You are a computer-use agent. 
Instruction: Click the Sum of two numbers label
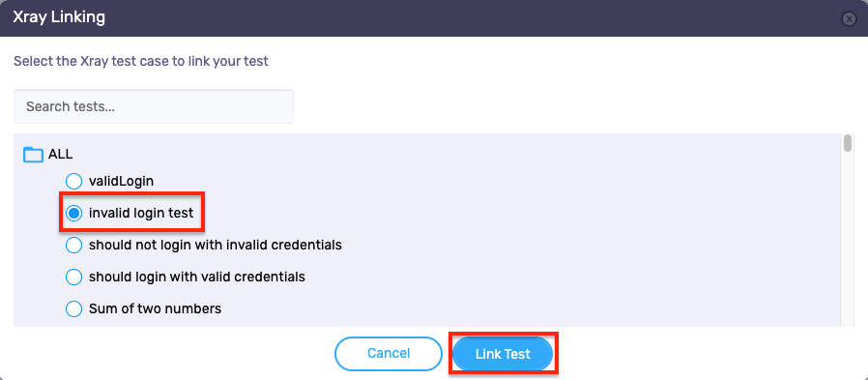coord(155,308)
